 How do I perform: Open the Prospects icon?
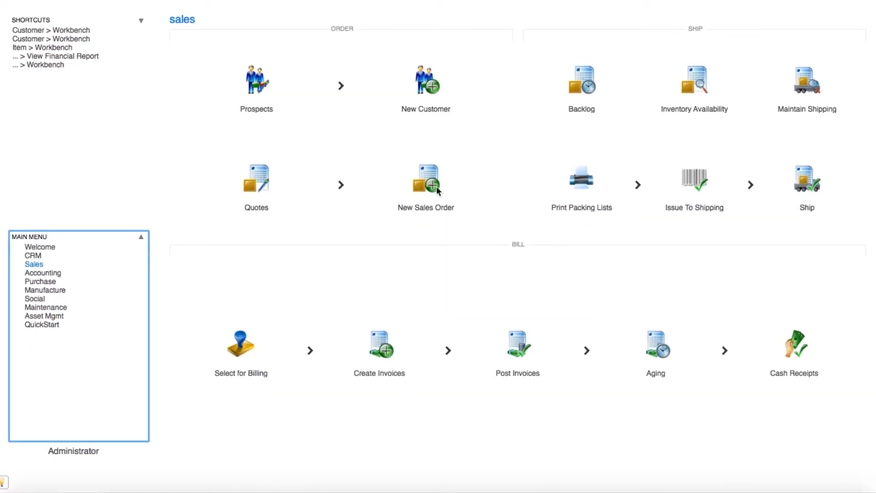256,80
